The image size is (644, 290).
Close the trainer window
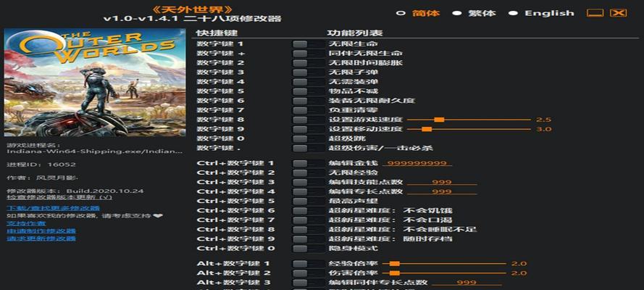[618, 13]
